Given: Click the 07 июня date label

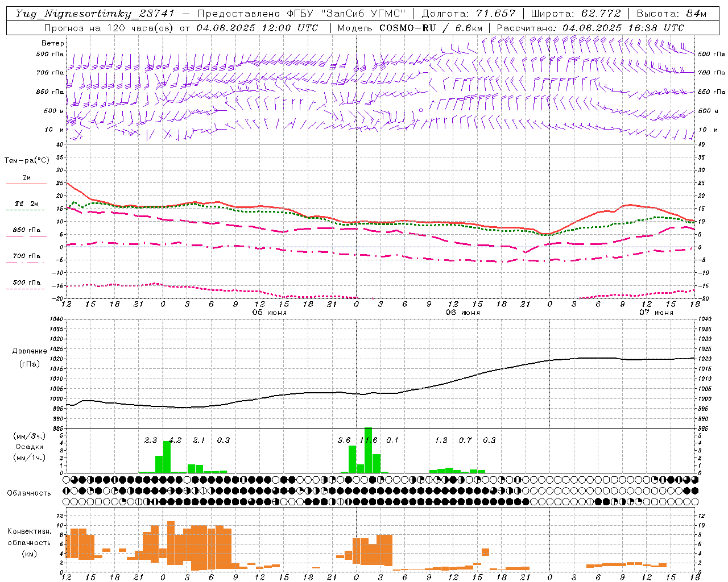Looking at the screenshot, I should (656, 313).
